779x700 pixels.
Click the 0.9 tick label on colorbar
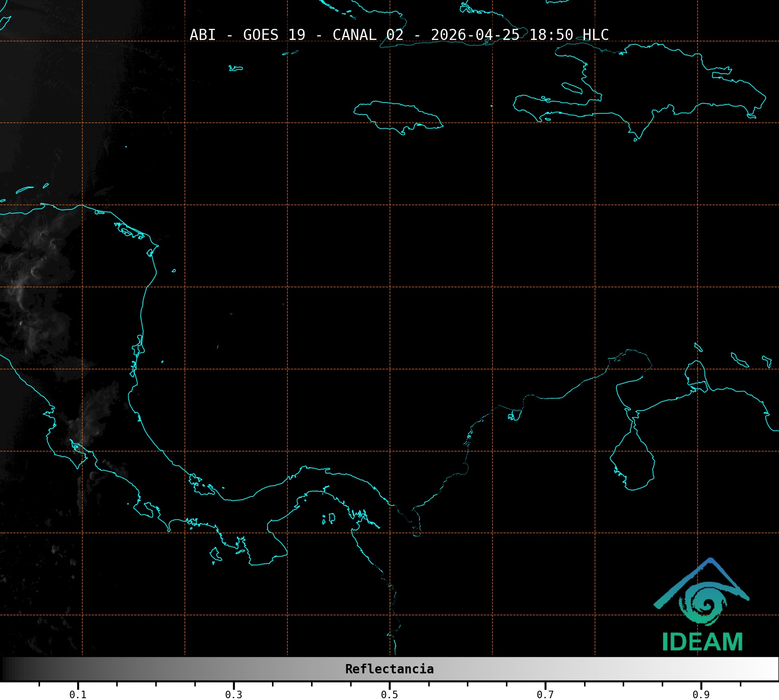point(701,693)
